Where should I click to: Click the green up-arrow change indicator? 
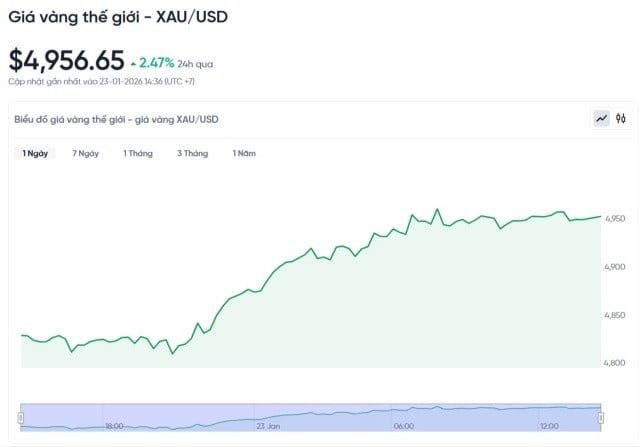pyautogui.click(x=133, y=63)
